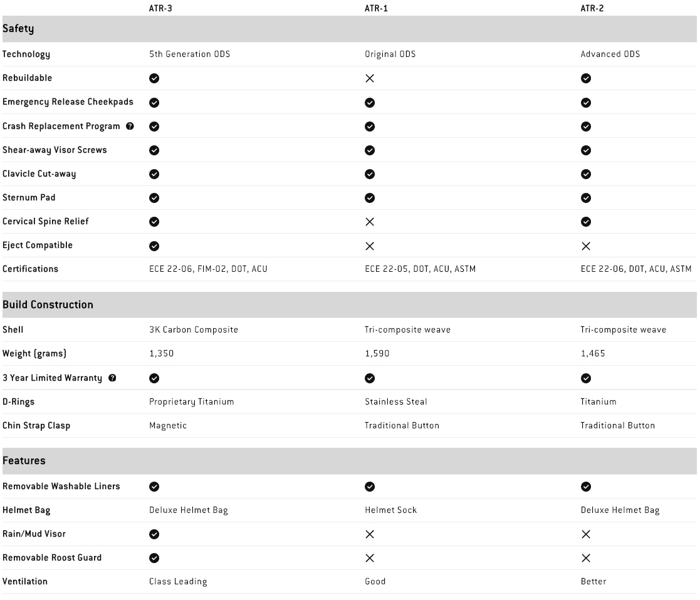Collapse the Safety section header
Image resolution: width=700 pixels, height=600 pixels.
18,29
